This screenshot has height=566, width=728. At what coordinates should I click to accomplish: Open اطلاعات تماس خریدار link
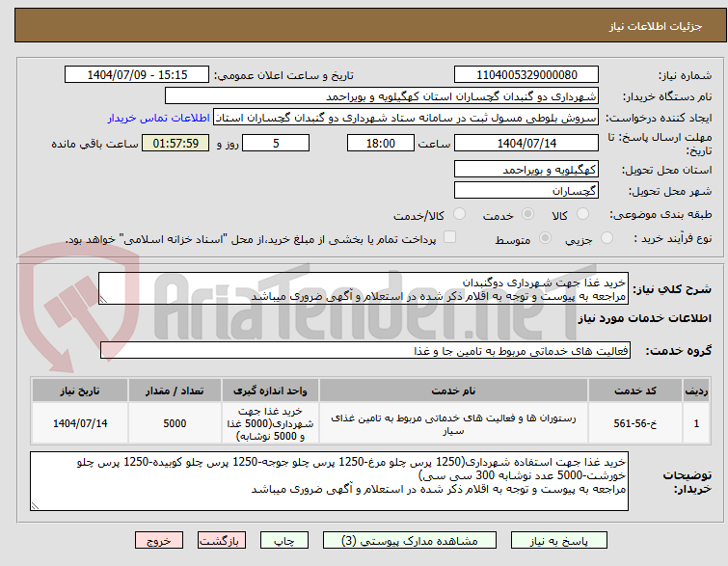click(159, 118)
